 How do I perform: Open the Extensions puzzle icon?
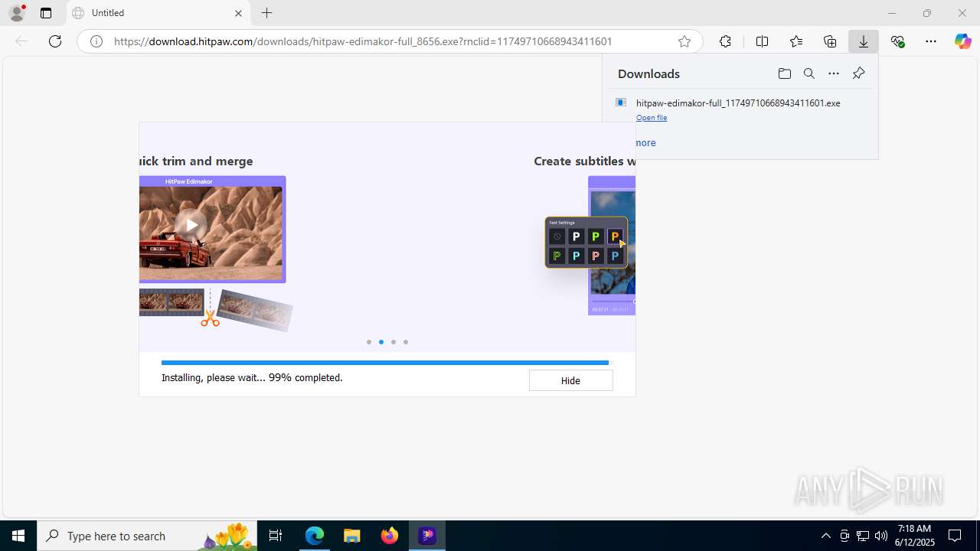(725, 41)
